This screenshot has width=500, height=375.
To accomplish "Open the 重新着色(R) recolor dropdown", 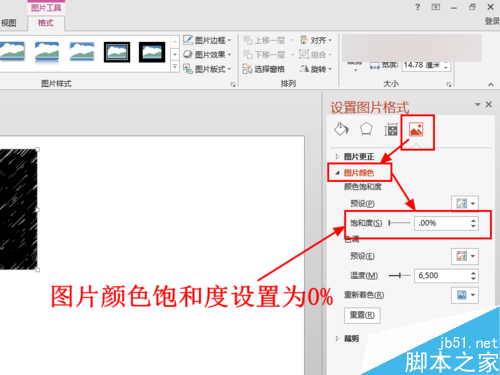I will point(465,295).
